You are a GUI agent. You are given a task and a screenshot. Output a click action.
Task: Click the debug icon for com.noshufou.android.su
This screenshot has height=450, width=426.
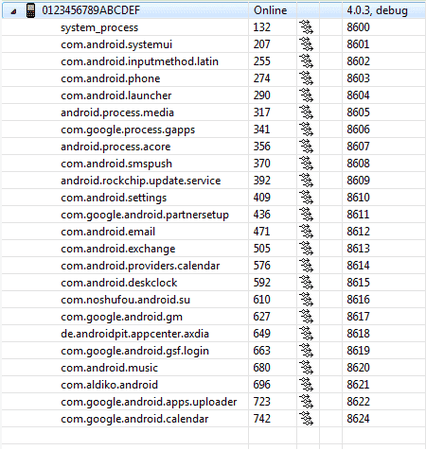tap(306, 299)
